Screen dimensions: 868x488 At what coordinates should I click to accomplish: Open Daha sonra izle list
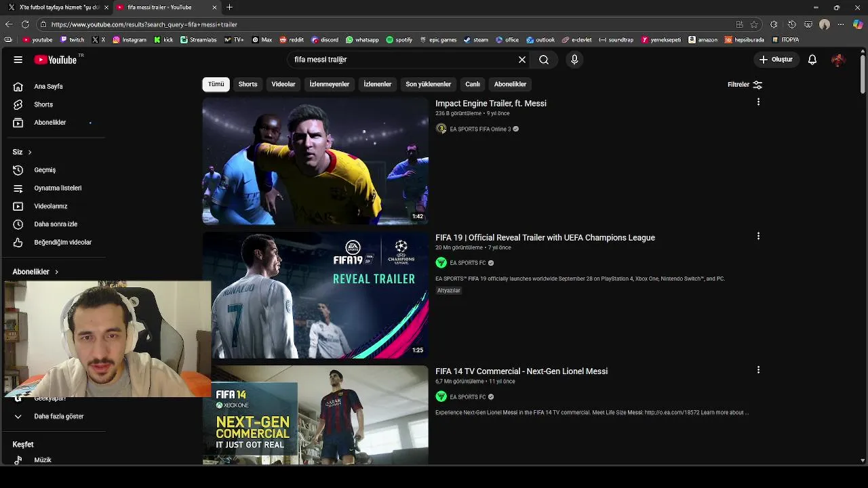click(54, 224)
